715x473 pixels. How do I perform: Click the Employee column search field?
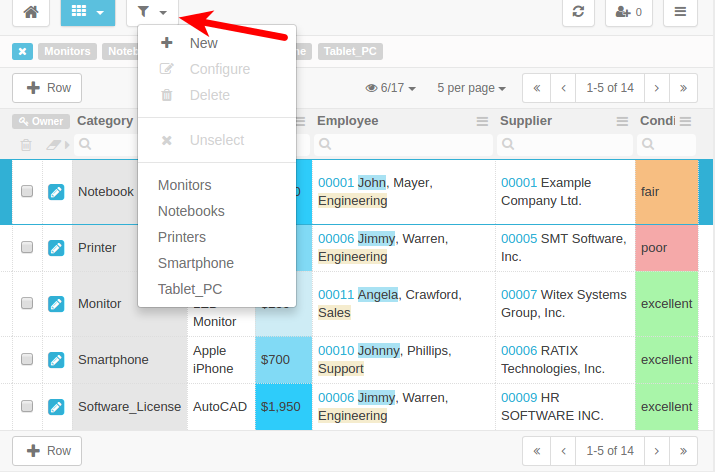point(403,145)
